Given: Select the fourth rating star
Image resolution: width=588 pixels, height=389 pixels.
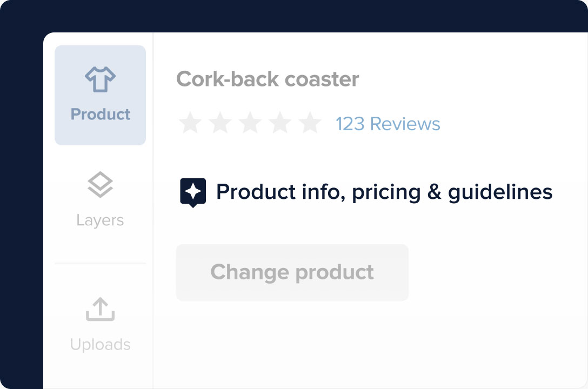Looking at the screenshot, I should click(280, 124).
